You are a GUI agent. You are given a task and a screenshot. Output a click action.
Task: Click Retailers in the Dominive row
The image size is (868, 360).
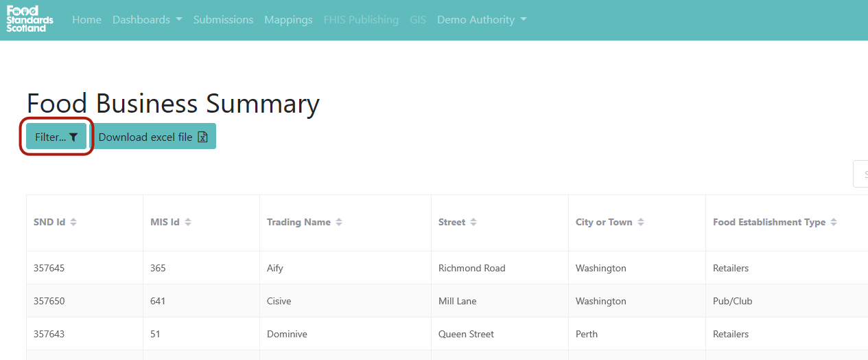pyautogui.click(x=731, y=335)
